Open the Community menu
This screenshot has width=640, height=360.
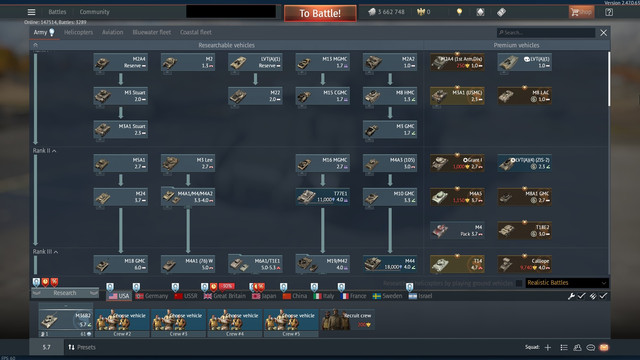[94, 12]
